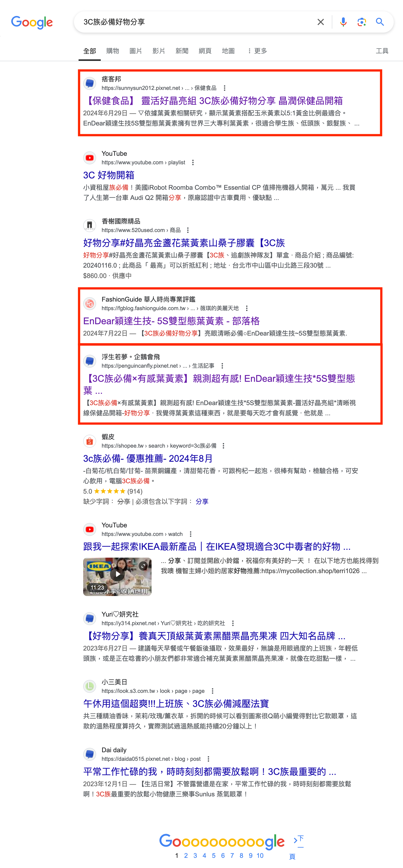The height and width of the screenshot is (868, 403).
Task: Click the blue magnifier search icon
Action: [x=380, y=22]
